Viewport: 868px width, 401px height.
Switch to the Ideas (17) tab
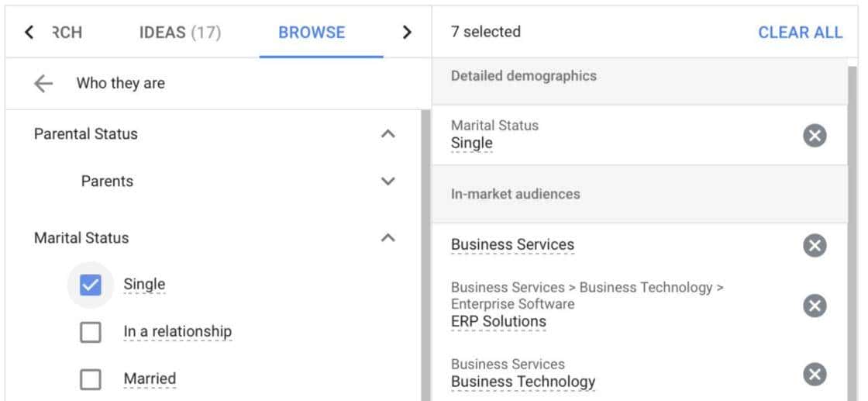point(180,33)
